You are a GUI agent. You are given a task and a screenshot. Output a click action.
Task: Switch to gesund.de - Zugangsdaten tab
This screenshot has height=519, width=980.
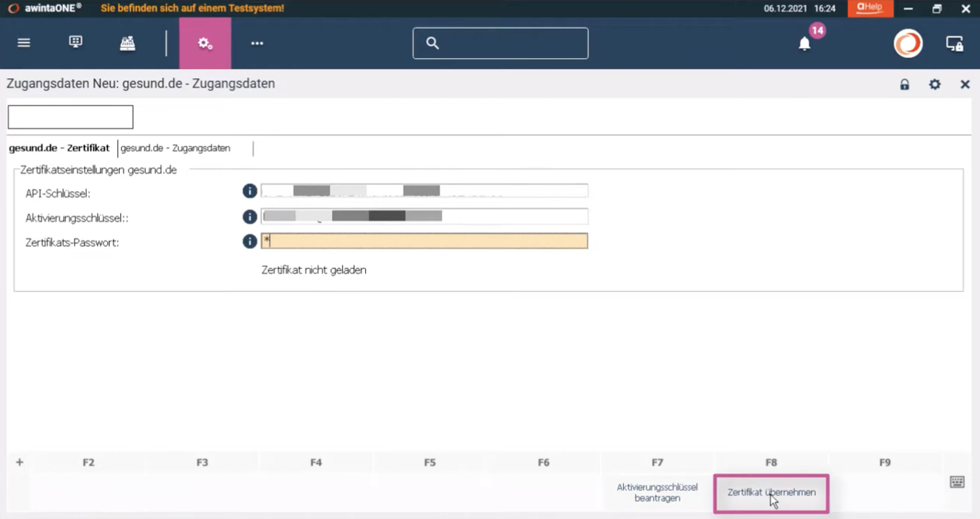click(175, 148)
